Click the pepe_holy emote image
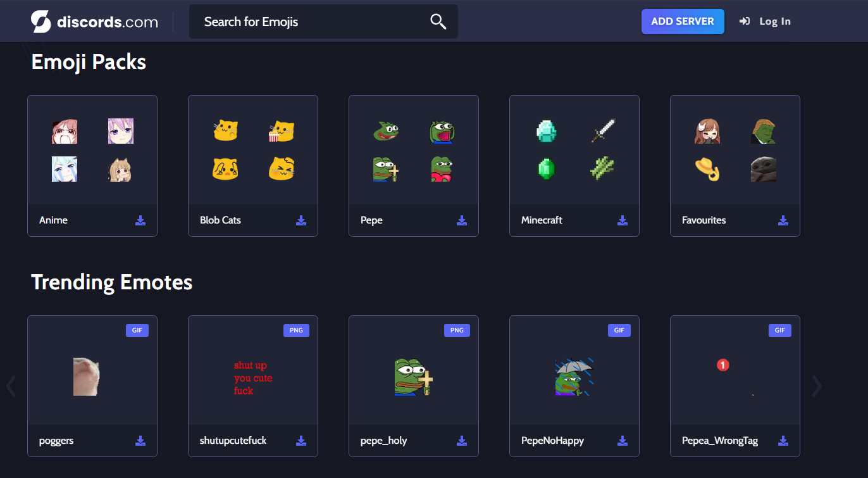Screen dimensions: 868x478 (x=414, y=377)
